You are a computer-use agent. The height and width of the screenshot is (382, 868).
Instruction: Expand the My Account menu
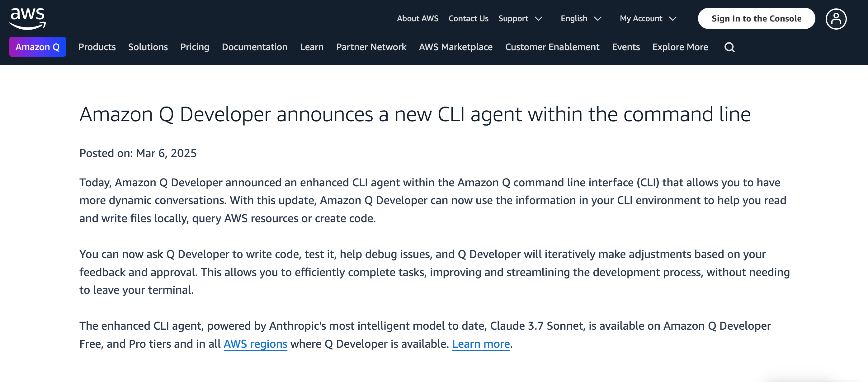(x=648, y=19)
